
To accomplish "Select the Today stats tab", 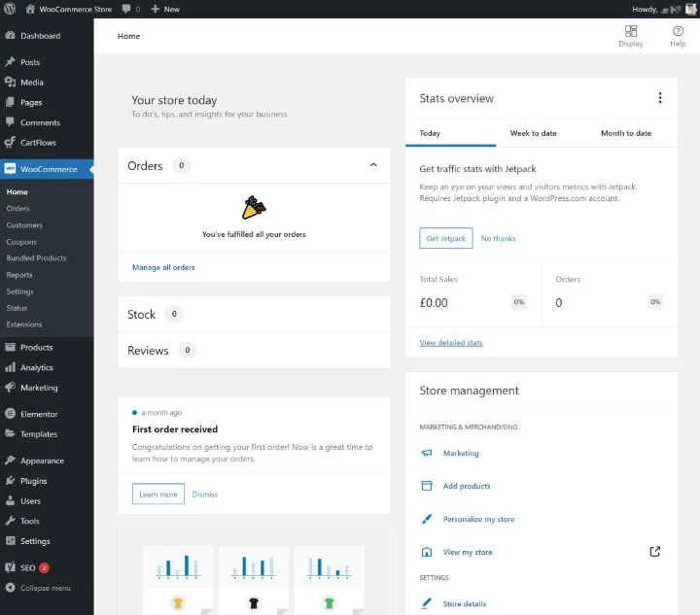I will click(450, 133).
